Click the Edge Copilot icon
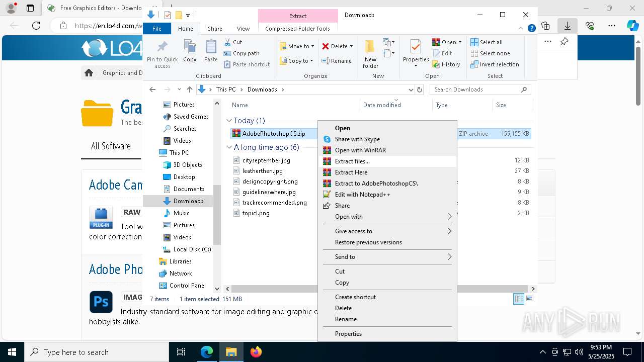This screenshot has height=362, width=644. click(x=632, y=26)
